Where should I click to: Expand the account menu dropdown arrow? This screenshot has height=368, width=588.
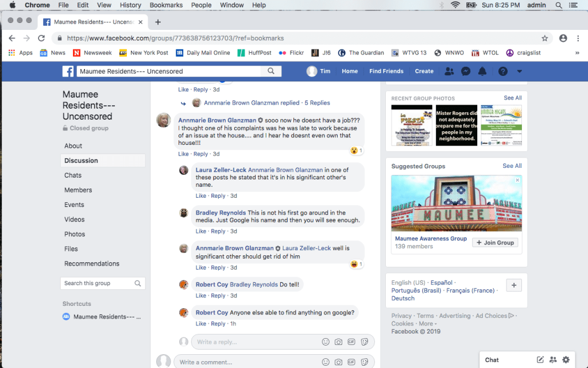click(x=520, y=71)
